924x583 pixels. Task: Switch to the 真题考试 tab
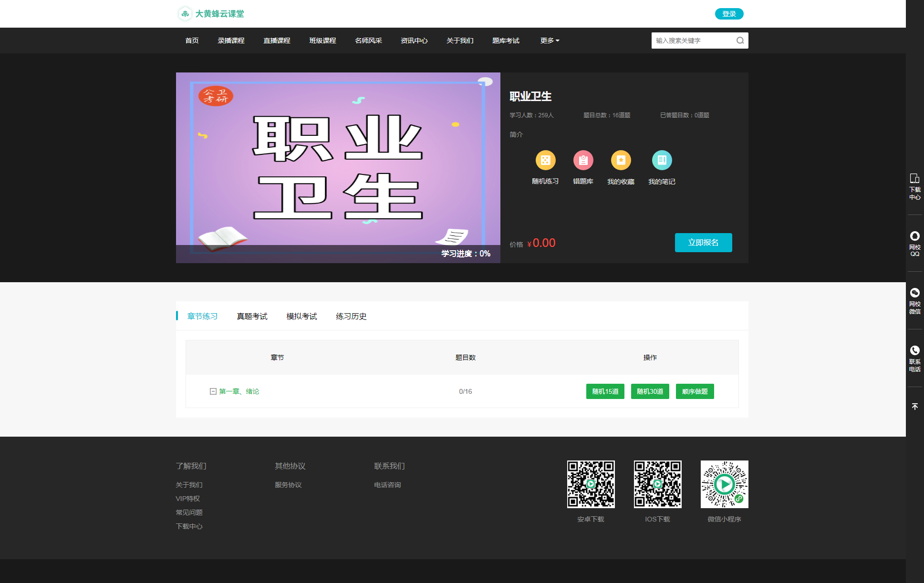point(252,316)
